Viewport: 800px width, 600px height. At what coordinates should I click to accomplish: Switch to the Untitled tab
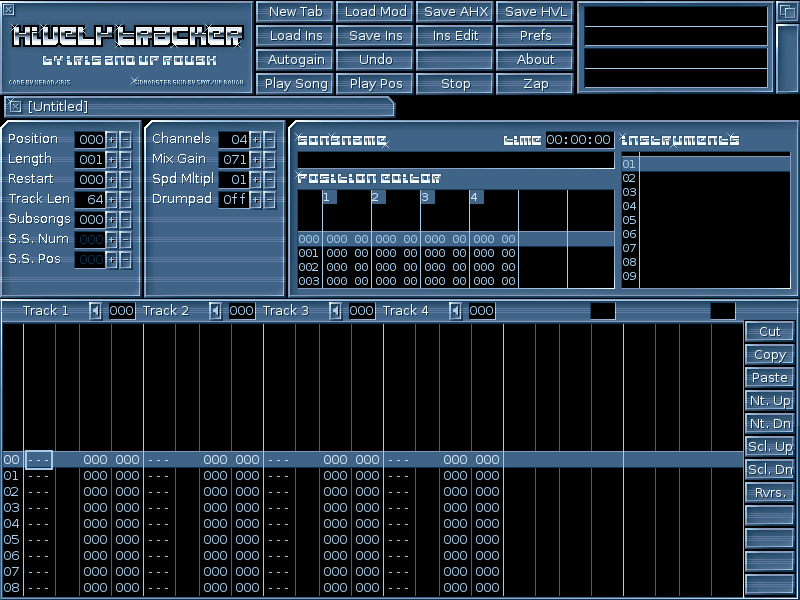pyautogui.click(x=200, y=106)
